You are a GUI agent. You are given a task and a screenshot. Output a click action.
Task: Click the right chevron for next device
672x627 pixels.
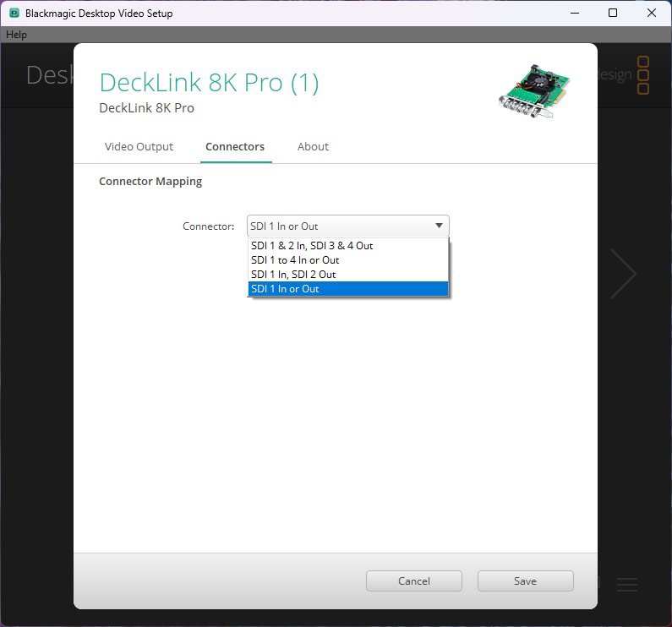tap(623, 274)
